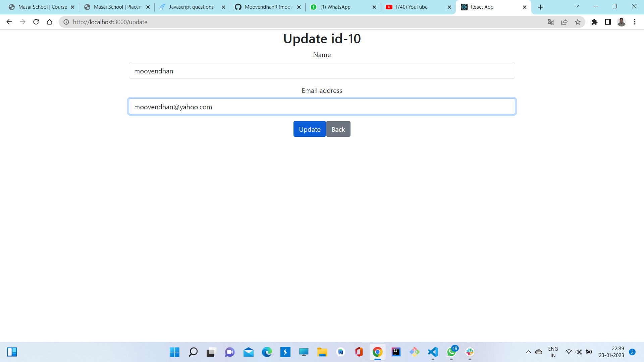This screenshot has height=362, width=644.
Task: Bookmark this page using the star icon
Action: tap(578, 22)
